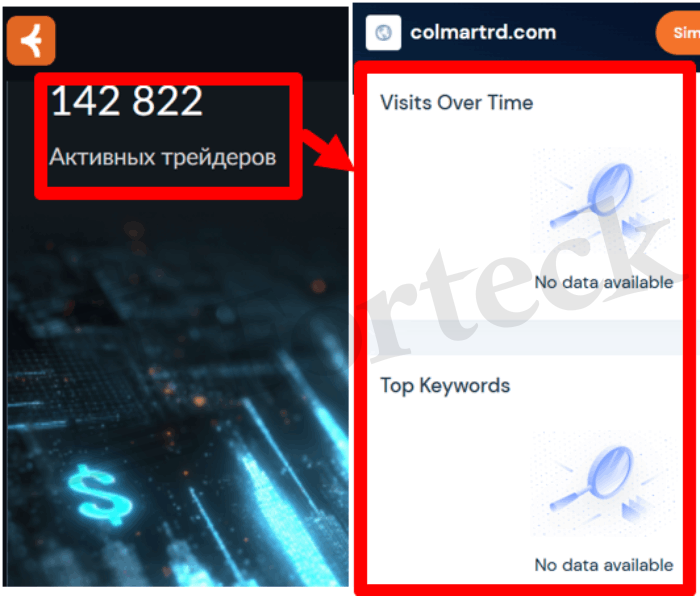Click the red highlighted box around trader count
The image size is (700, 596).
[x=168, y=136]
